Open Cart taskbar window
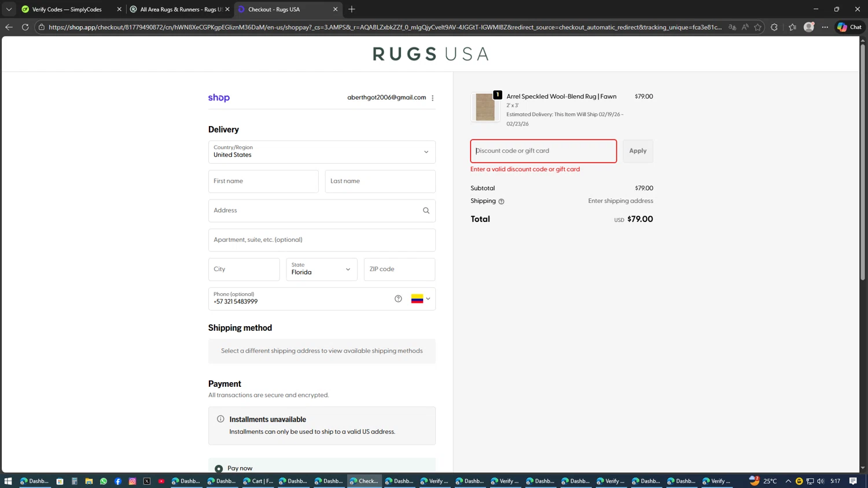Screen dimensions: 868x488 (258, 481)
